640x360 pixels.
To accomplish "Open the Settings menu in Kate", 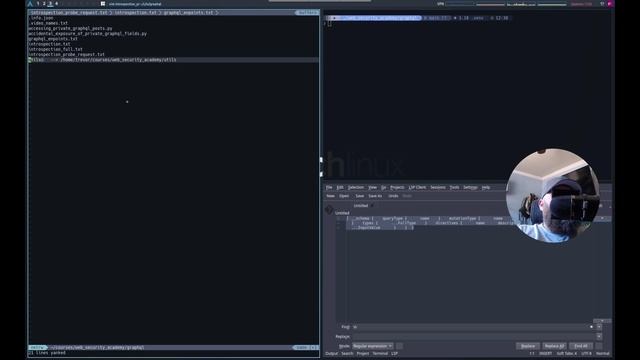I will [470, 187].
